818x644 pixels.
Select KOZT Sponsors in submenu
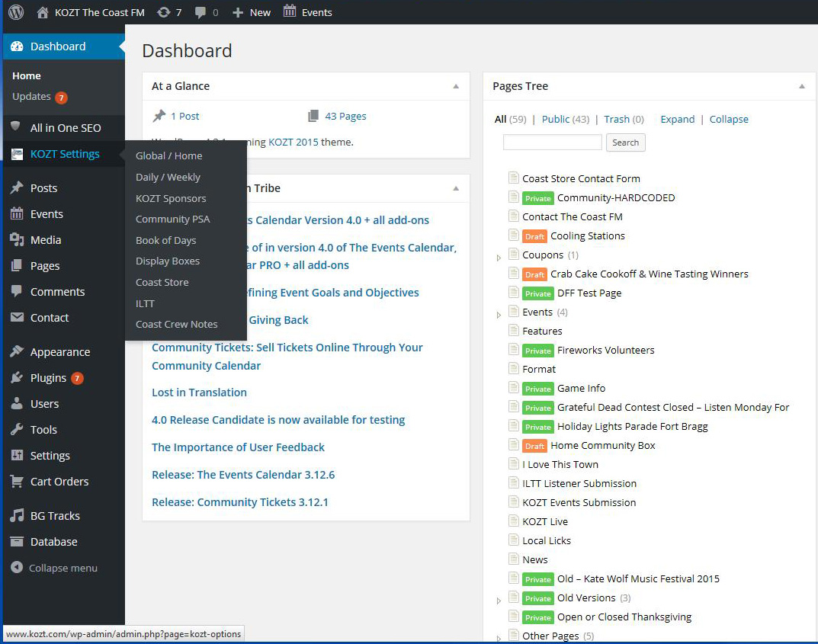point(171,198)
